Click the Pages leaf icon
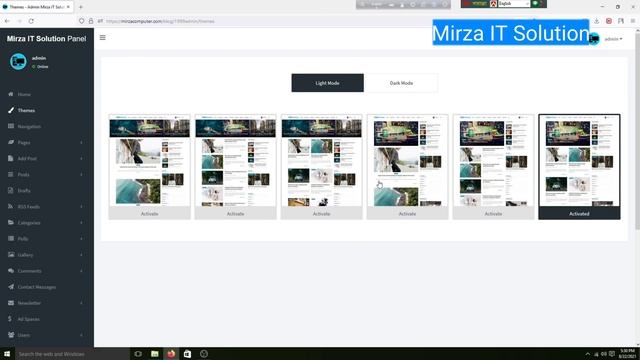640x360 pixels. pos(11,142)
